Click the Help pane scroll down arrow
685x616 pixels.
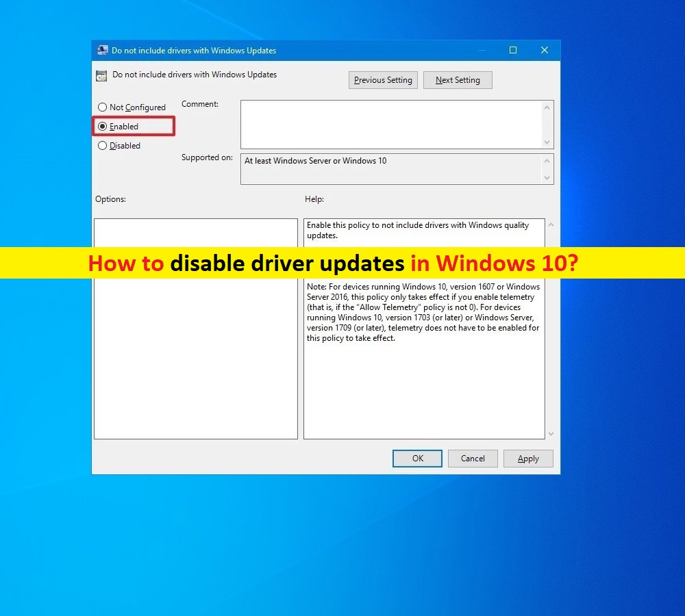[x=551, y=433]
